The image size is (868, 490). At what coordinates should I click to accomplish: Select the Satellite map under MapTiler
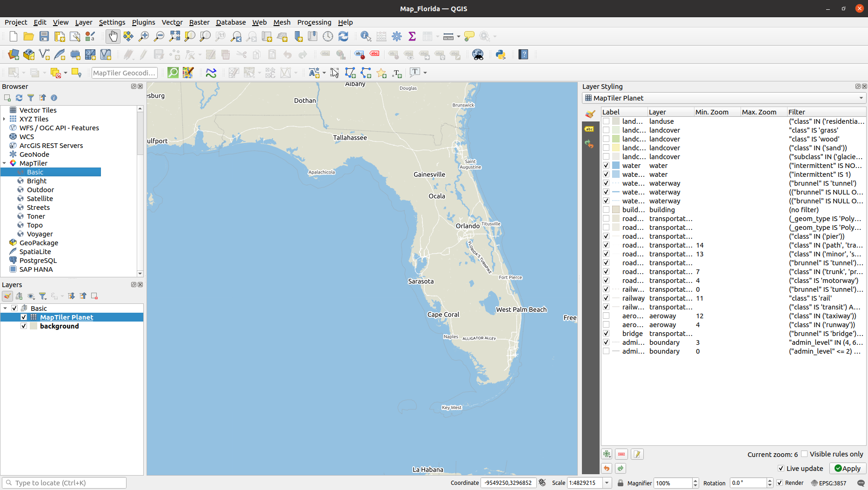[x=40, y=199]
